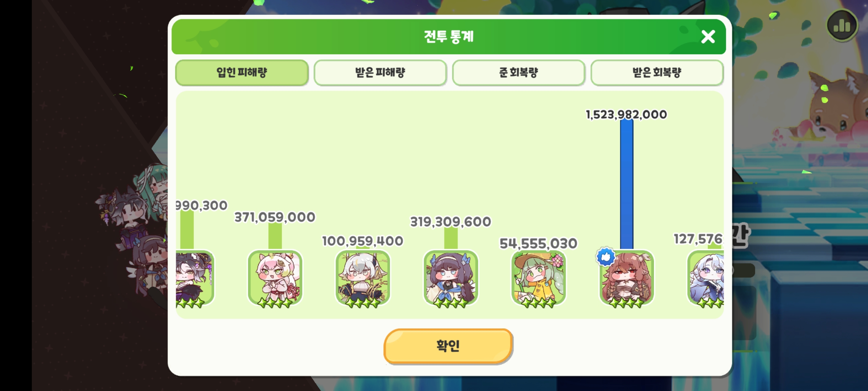Click the 전투 통계 title header
The image size is (868, 391).
click(448, 37)
